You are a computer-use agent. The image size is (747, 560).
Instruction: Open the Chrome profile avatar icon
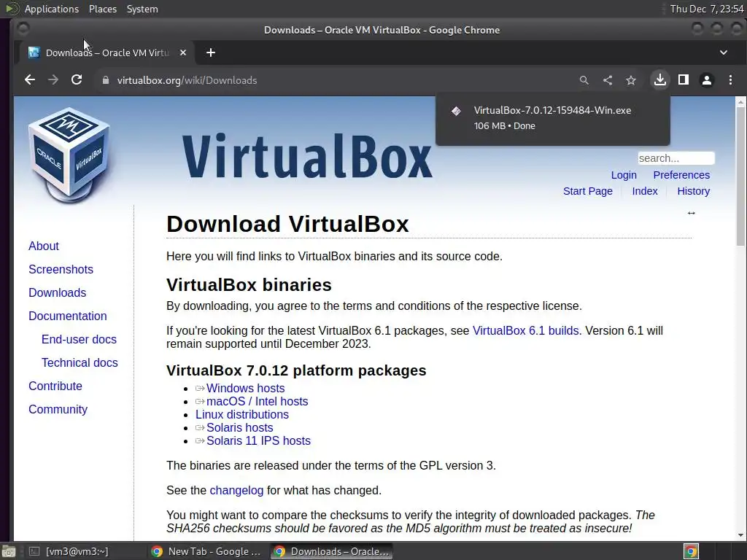point(706,80)
